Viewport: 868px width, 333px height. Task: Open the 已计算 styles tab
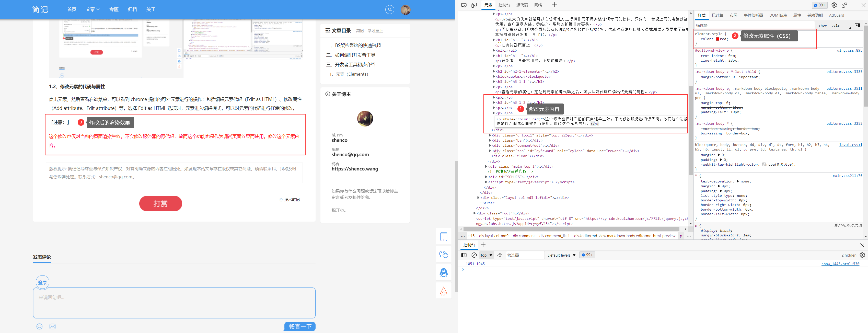(x=717, y=15)
